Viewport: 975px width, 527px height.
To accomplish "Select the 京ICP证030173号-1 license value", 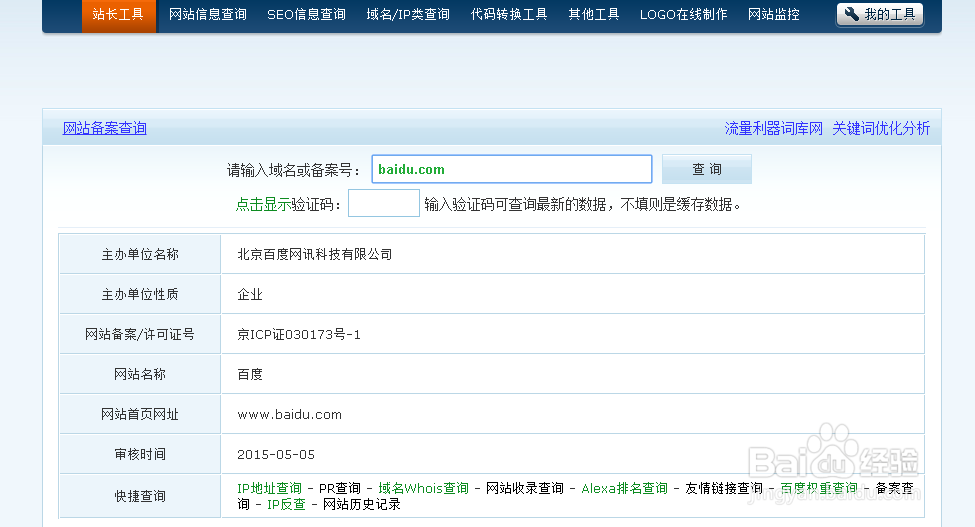I will click(x=298, y=334).
